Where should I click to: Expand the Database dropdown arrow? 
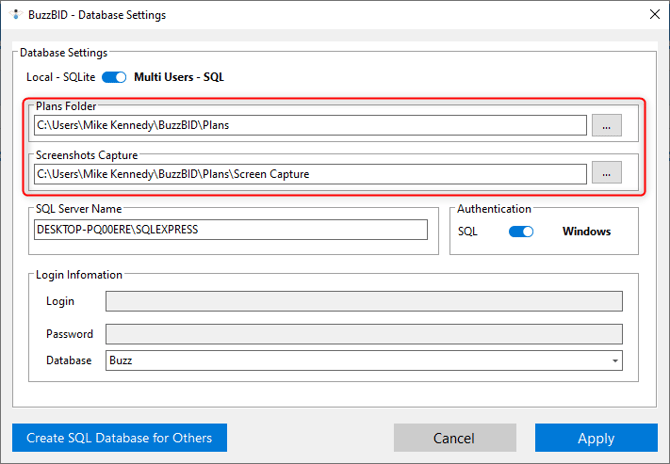614,360
